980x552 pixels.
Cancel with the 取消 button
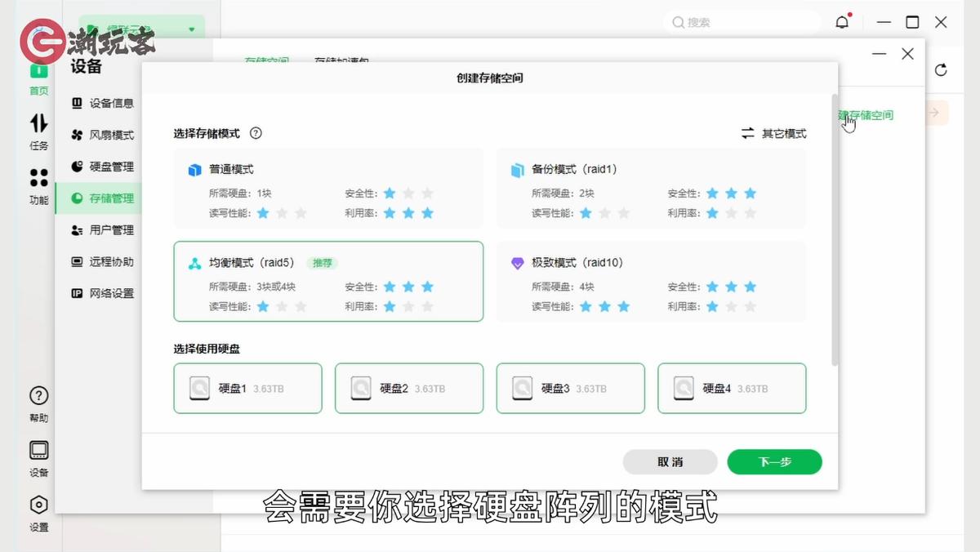point(670,461)
